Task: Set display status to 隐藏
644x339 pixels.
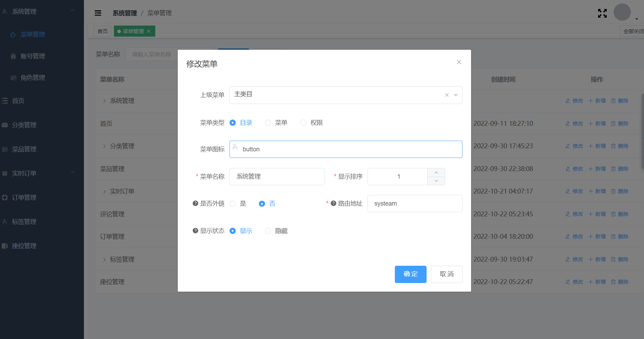Action: pyautogui.click(x=276, y=231)
